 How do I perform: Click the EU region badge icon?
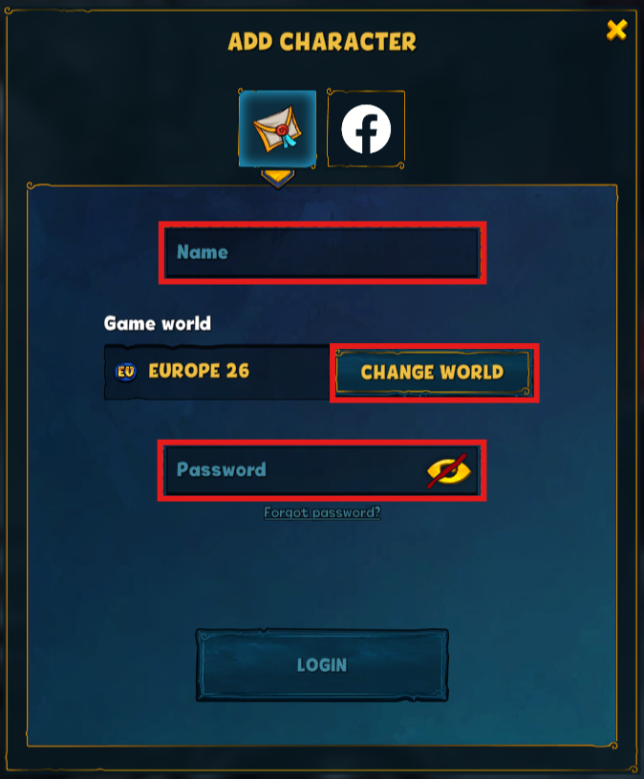(126, 372)
